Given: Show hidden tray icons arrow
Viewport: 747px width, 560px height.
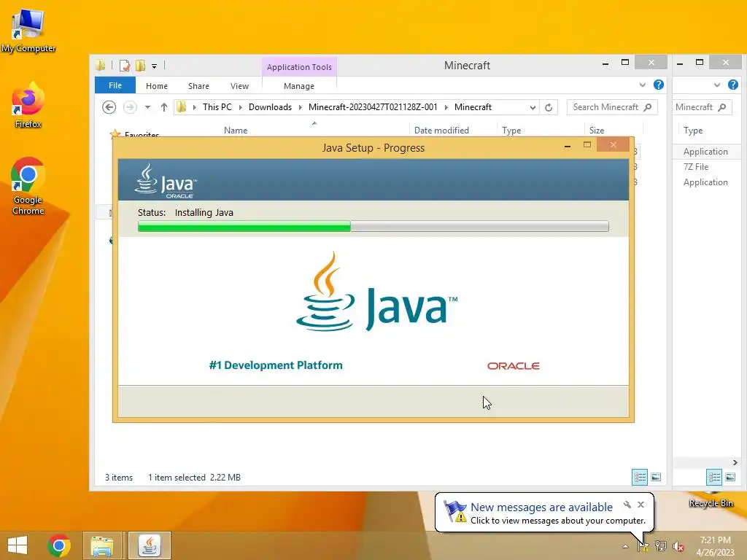Looking at the screenshot, I should tap(625, 546).
